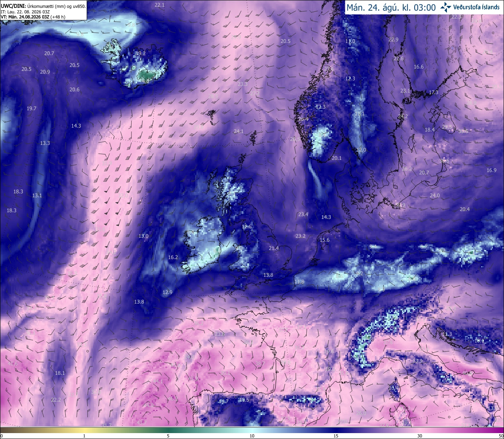The image size is (504, 439).
Task: Select the 22.1 value at the map top
Action: point(159,5)
